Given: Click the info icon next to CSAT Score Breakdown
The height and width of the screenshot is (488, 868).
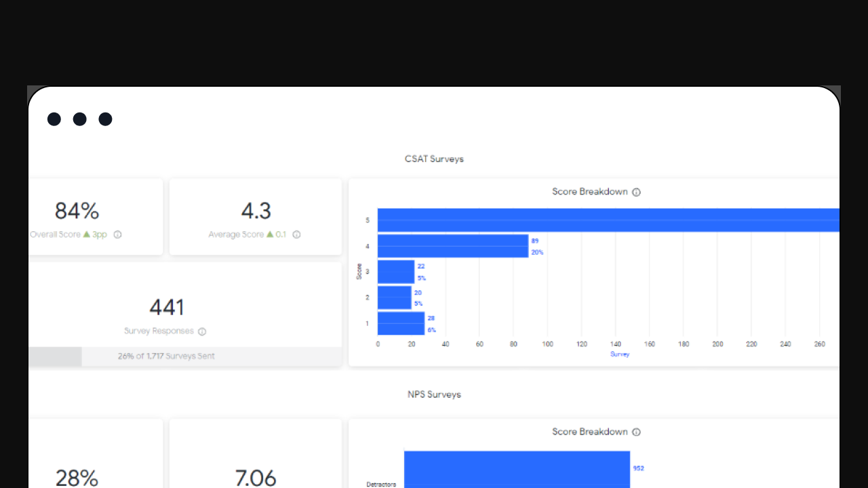Looking at the screenshot, I should click(x=636, y=192).
